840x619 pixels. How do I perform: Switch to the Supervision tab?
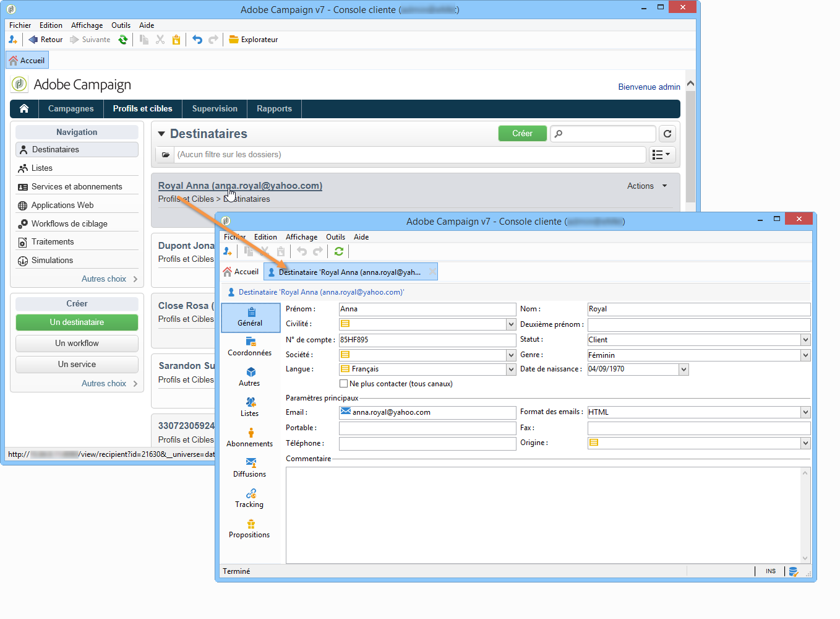pos(215,109)
